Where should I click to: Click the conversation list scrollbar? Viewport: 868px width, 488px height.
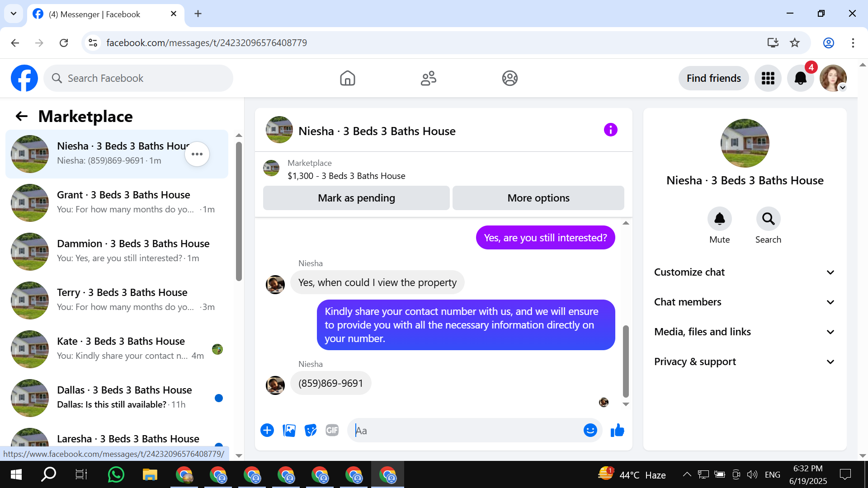click(239, 211)
